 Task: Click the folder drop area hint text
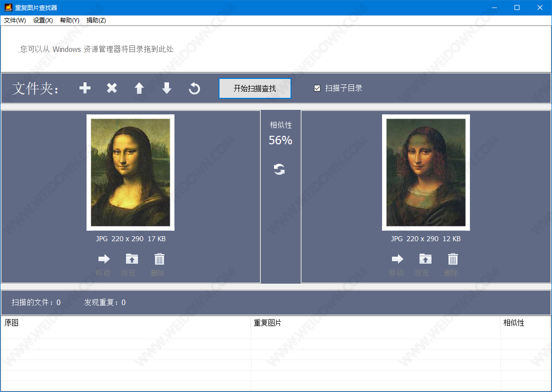tap(97, 49)
